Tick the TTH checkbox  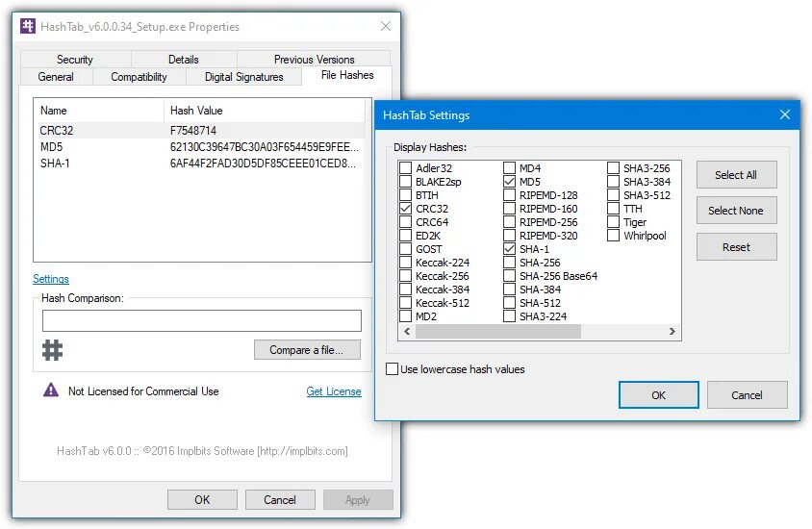pos(613,208)
